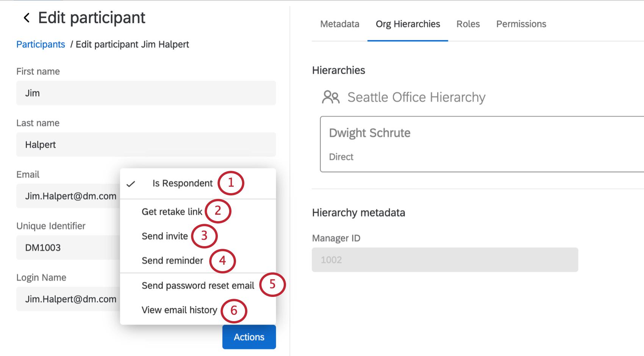This screenshot has height=356, width=644.
Task: Select Send reminder menu entry
Action: click(172, 261)
